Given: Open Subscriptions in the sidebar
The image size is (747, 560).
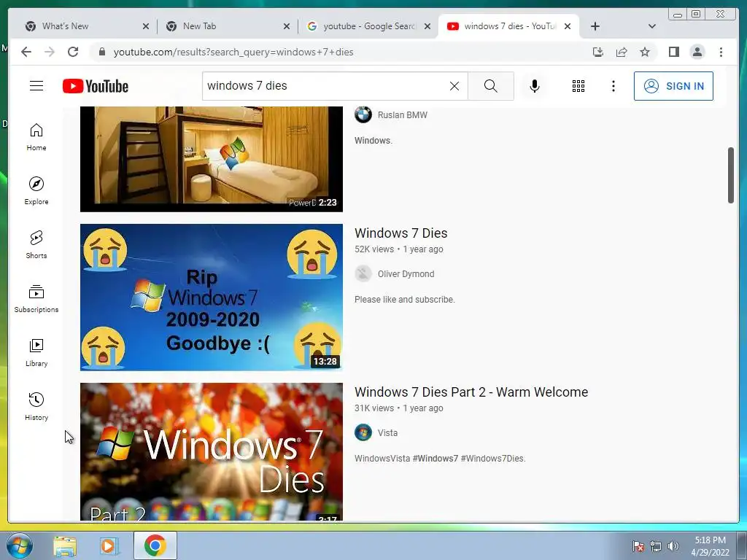Looking at the screenshot, I should point(36,298).
